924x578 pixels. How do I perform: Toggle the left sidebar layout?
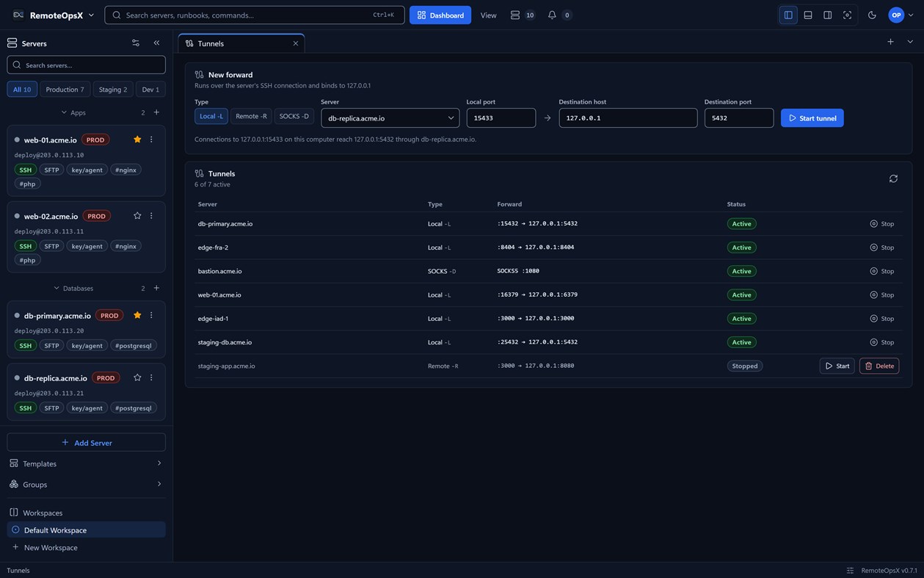[x=788, y=15]
